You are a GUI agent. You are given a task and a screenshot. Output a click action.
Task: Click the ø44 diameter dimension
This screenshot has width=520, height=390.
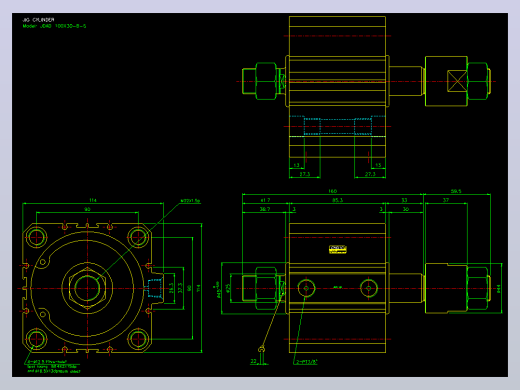[x=499, y=288]
